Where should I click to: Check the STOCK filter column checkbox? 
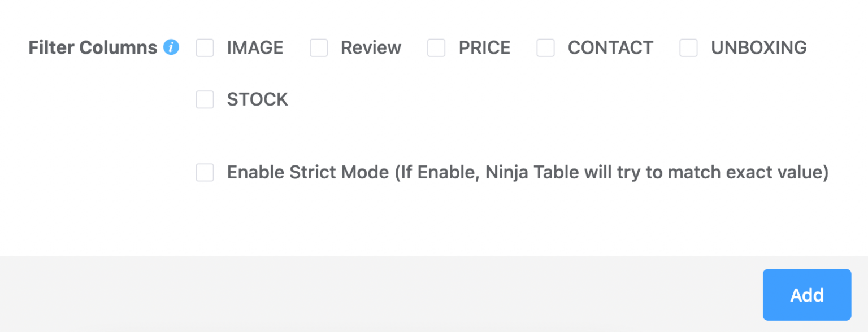click(205, 99)
